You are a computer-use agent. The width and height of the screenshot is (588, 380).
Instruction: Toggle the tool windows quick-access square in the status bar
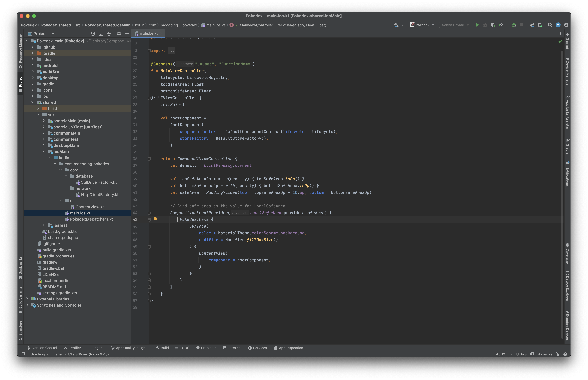[x=23, y=354]
